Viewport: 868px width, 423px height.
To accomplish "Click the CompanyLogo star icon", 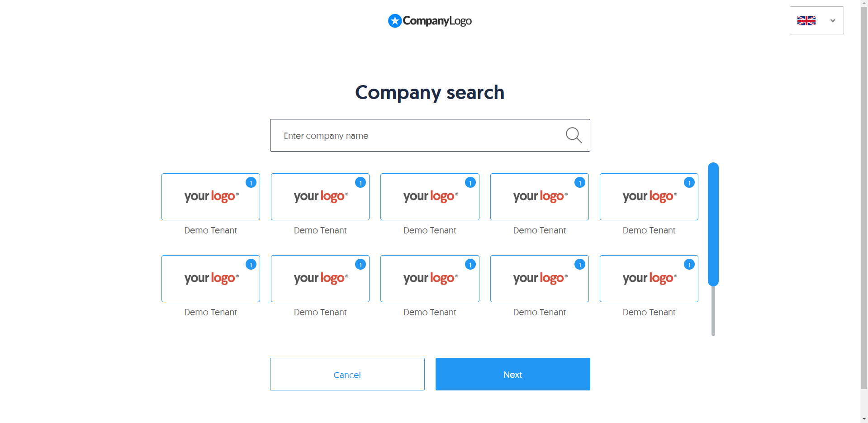I will (395, 21).
